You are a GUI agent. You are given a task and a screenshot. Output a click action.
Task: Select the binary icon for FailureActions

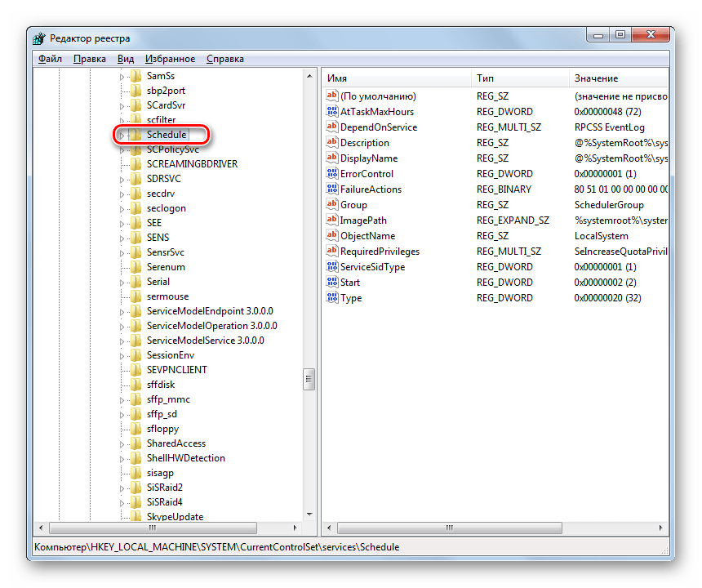click(x=332, y=189)
